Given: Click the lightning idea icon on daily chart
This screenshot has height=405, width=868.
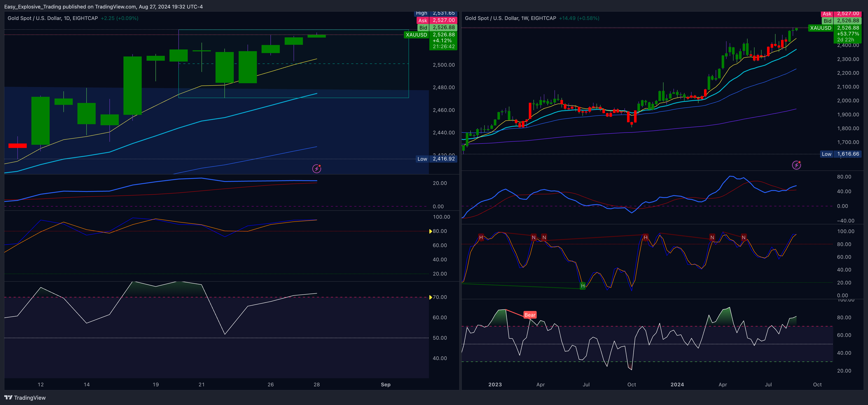Looking at the screenshot, I should click(317, 168).
